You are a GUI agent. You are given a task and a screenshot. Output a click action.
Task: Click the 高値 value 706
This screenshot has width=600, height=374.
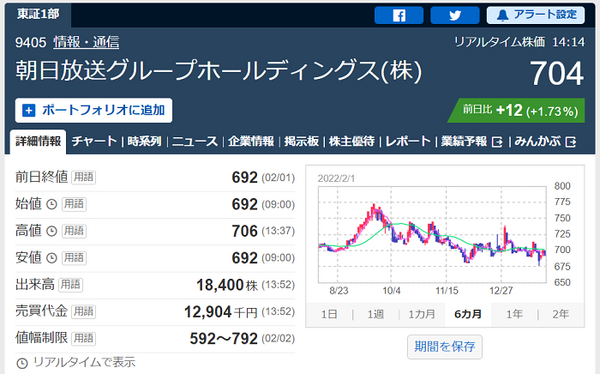[x=245, y=231]
